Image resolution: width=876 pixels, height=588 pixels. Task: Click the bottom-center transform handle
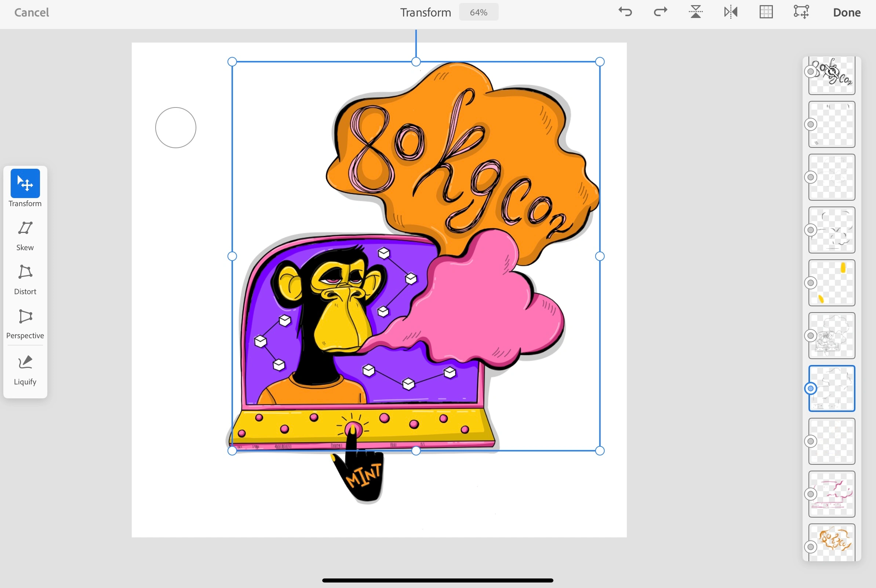(416, 451)
